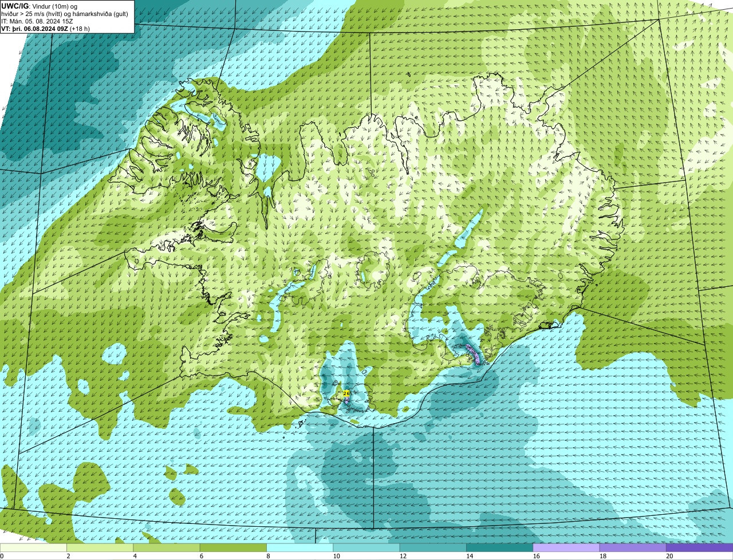Click the '2' scale label
This screenshot has width=733, height=560.
coord(68,556)
